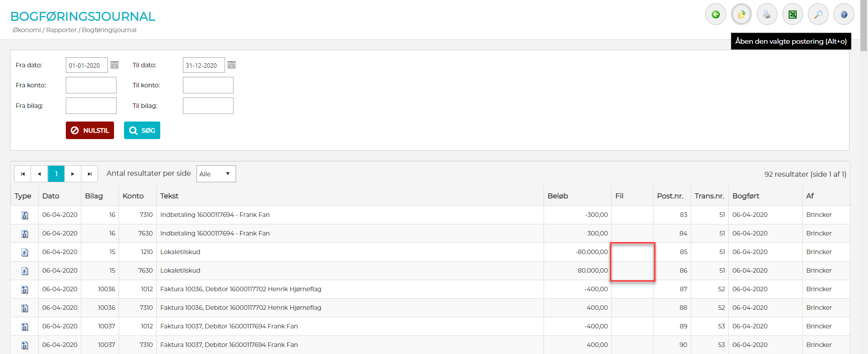
Task: Click type icon in first Indbetaling row
Action: [25, 215]
